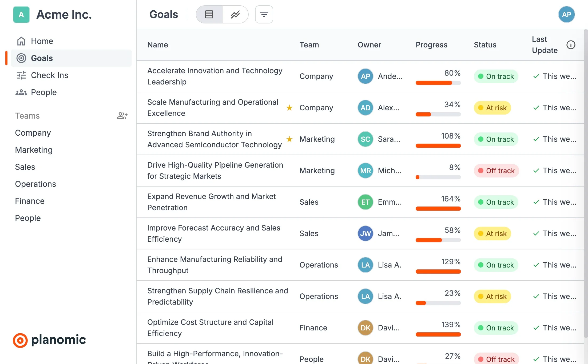588x364 pixels.
Task: Click the Off track status on pipeline goal
Action: click(x=496, y=171)
